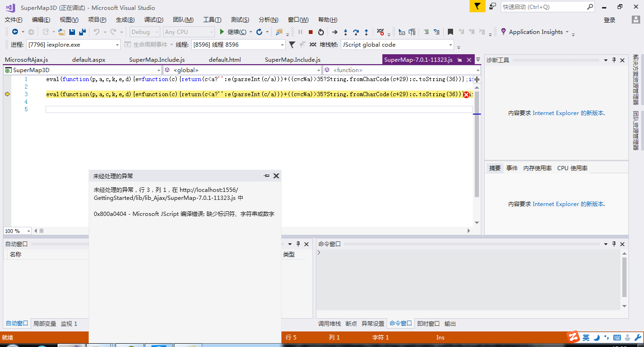Toggle the 英 language mode indicator
The height and width of the screenshot is (347, 644).
586,338
